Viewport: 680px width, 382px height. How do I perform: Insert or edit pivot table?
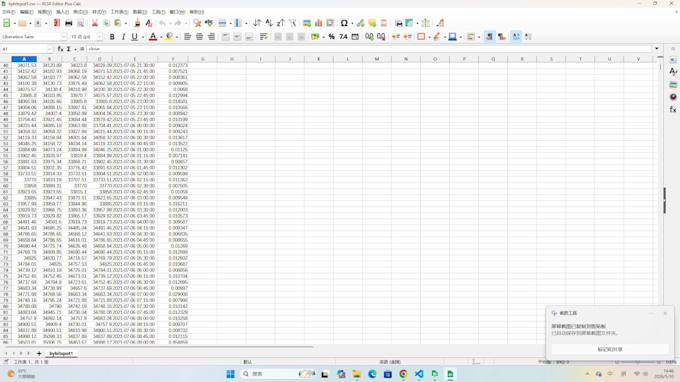[330, 23]
